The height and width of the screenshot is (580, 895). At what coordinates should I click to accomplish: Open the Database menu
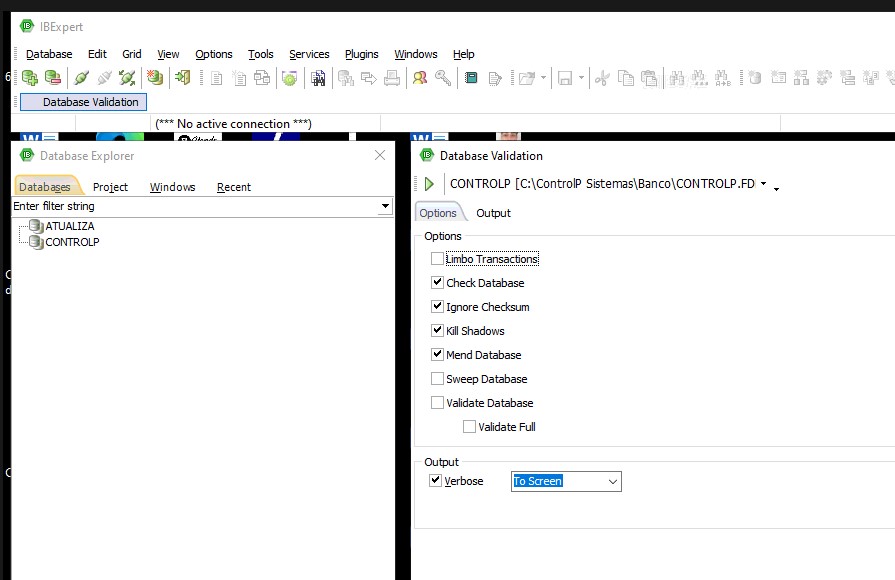(49, 54)
